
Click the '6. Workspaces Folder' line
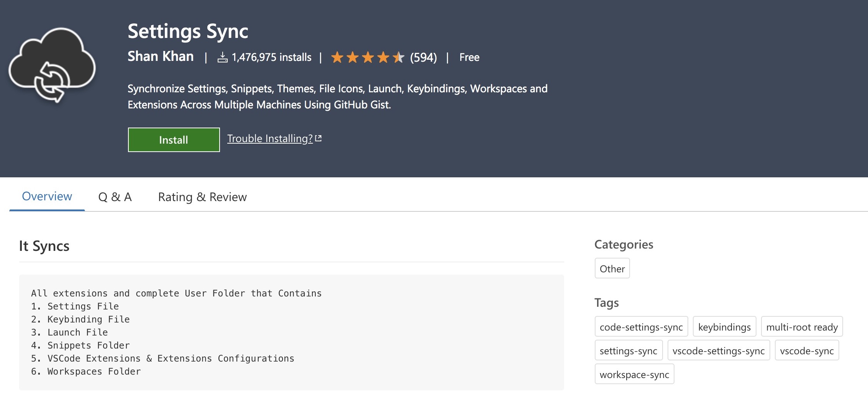[x=86, y=372]
